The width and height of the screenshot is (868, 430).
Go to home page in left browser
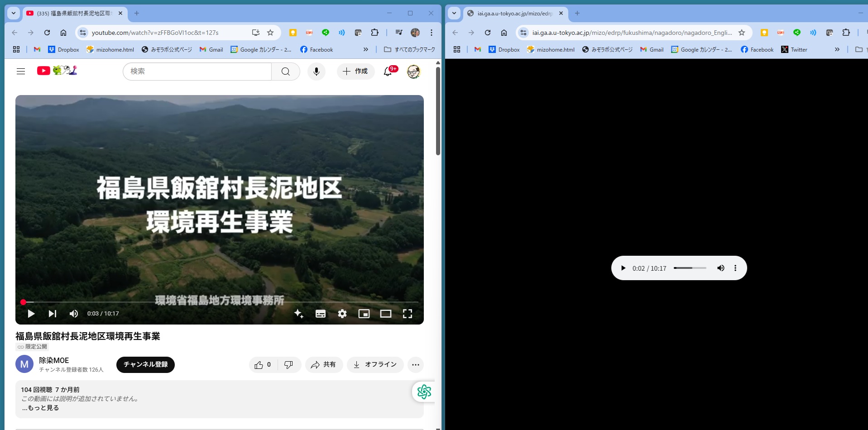(63, 33)
